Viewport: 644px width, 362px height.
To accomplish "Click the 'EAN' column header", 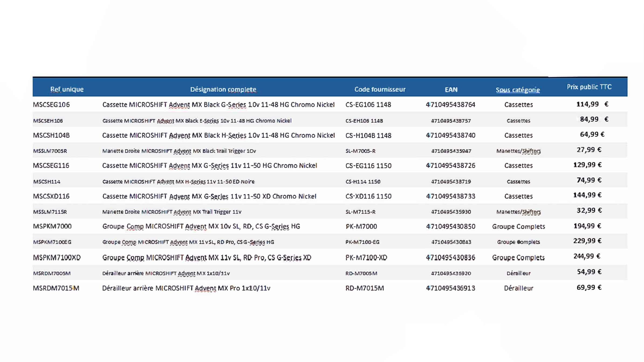I will point(451,89).
